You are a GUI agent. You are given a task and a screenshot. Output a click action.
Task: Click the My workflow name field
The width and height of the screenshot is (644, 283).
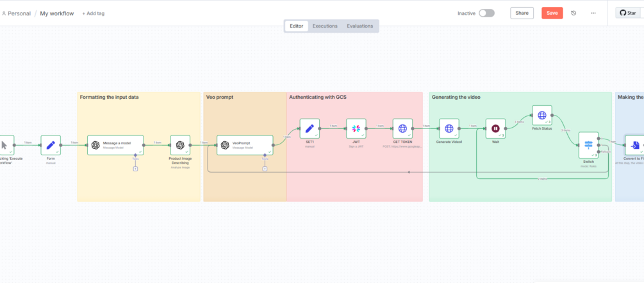click(56, 13)
